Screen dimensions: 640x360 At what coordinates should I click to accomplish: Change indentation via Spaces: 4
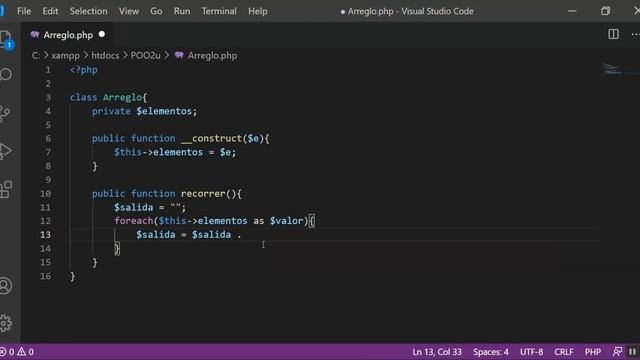tap(491, 351)
